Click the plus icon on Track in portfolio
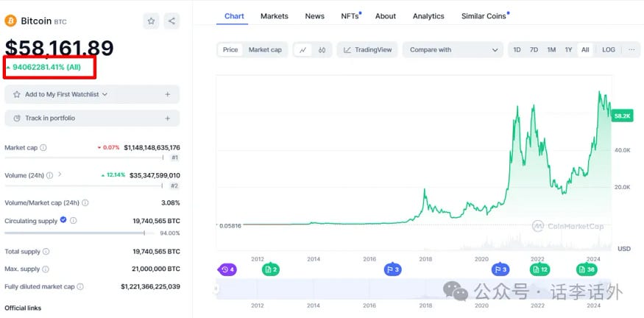 pyautogui.click(x=168, y=118)
